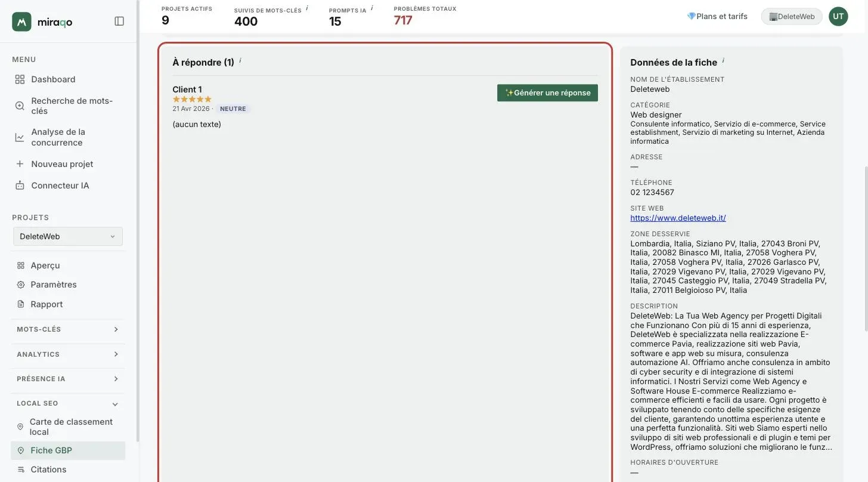This screenshot has width=868, height=482.
Task: Click the Rapport document icon
Action: [21, 304]
